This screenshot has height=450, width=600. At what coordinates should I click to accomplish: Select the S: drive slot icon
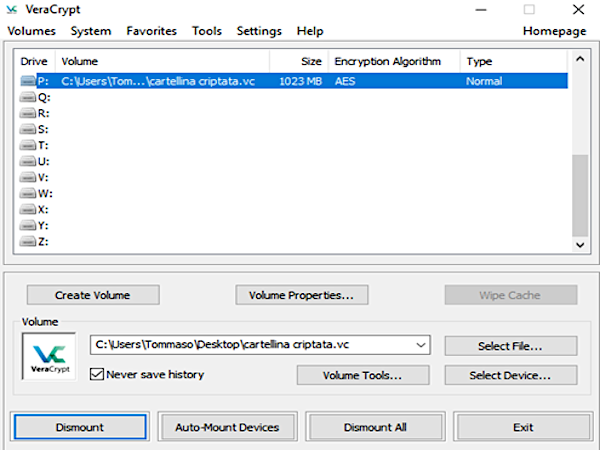(28, 129)
